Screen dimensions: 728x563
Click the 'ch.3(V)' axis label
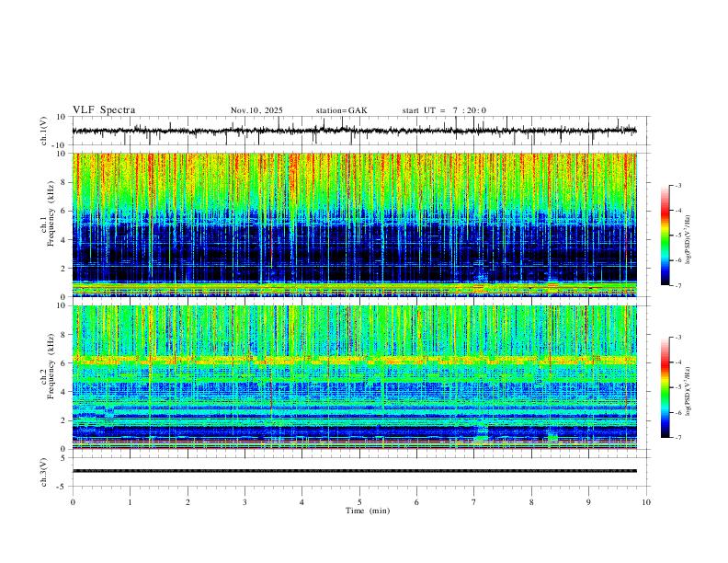coord(44,472)
